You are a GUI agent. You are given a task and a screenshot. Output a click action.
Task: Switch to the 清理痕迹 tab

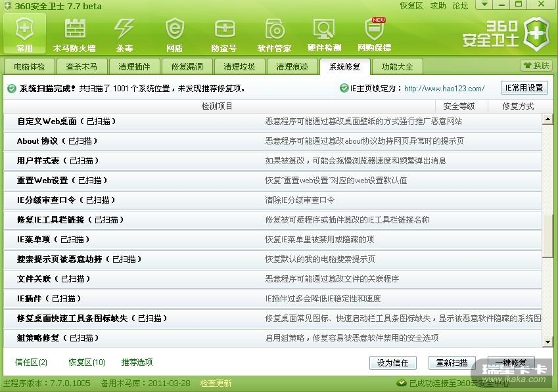[292, 66]
